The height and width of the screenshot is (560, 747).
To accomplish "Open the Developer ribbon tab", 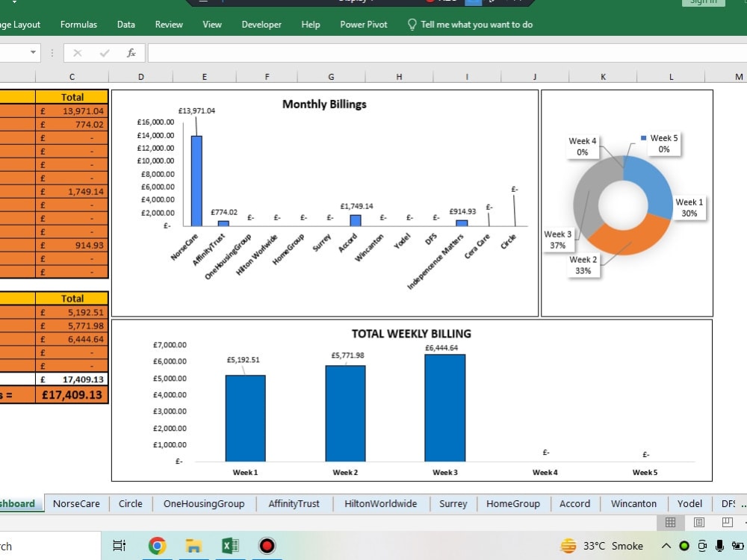I will 261,25.
